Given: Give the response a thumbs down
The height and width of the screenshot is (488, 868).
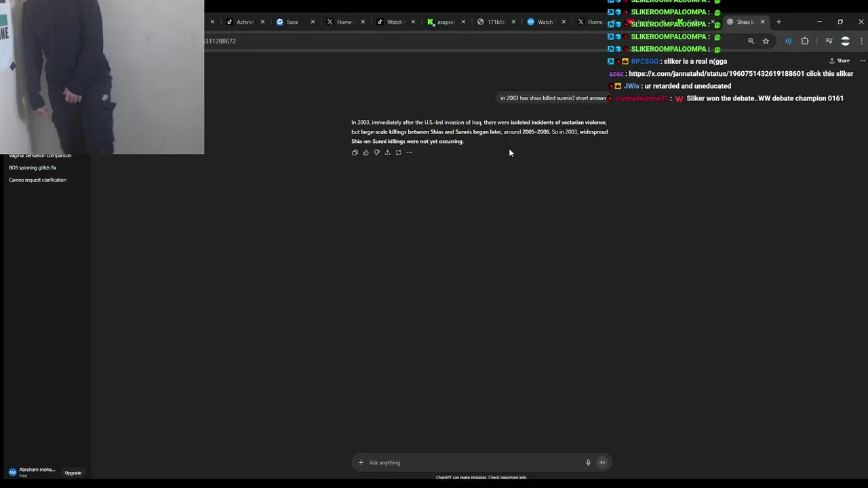Looking at the screenshot, I should point(376,152).
